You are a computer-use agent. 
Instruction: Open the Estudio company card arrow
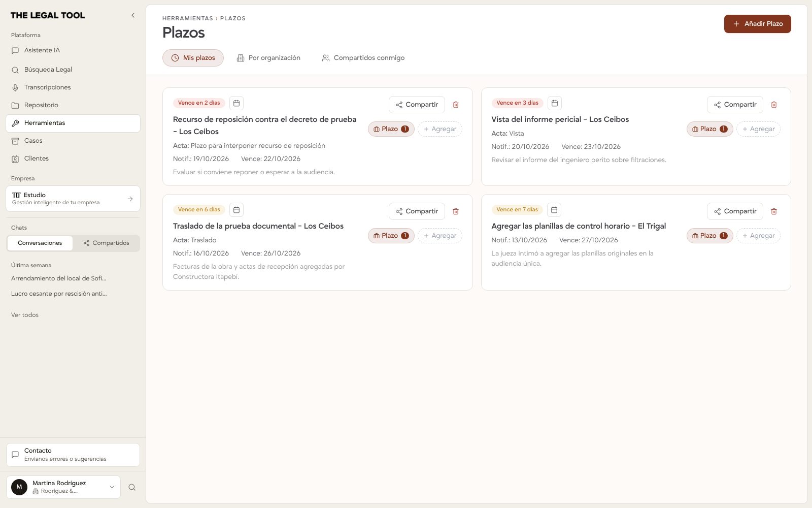pos(130,199)
